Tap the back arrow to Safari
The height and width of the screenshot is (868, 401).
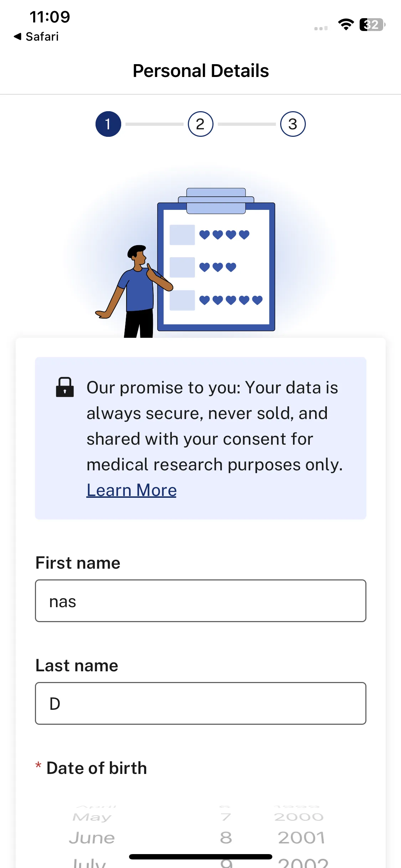coord(17,36)
